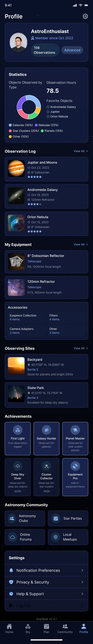
Task: Open settings gear icon in header
Action: (x=85, y=16)
